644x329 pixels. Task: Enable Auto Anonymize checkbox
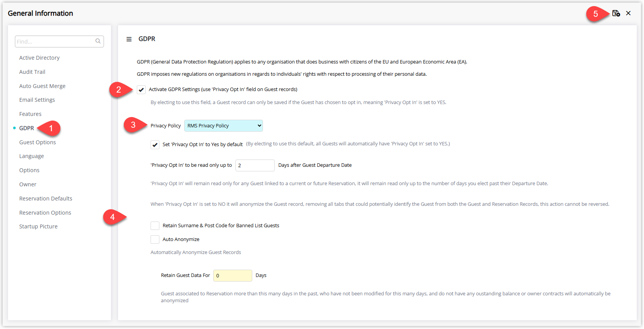pyautogui.click(x=155, y=239)
